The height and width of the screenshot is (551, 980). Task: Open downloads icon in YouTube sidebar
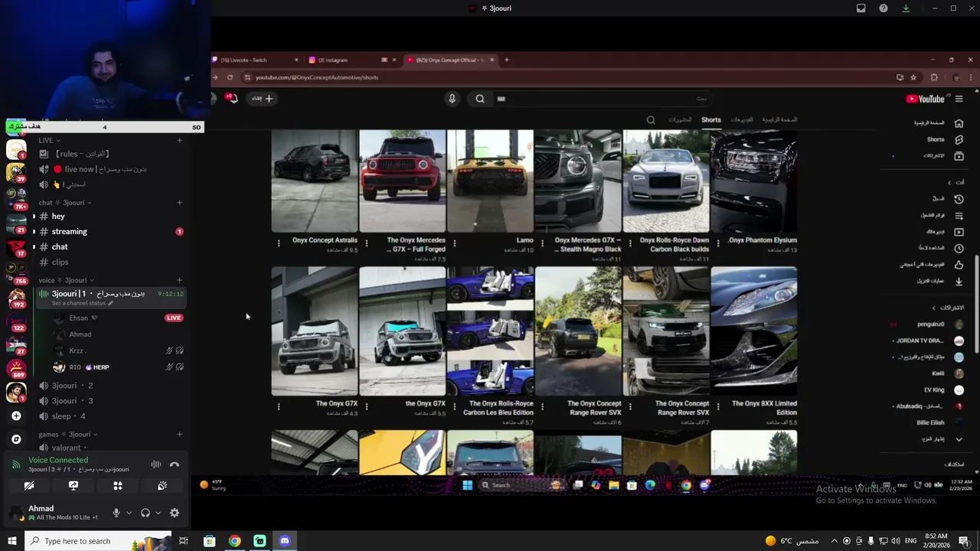tap(959, 281)
